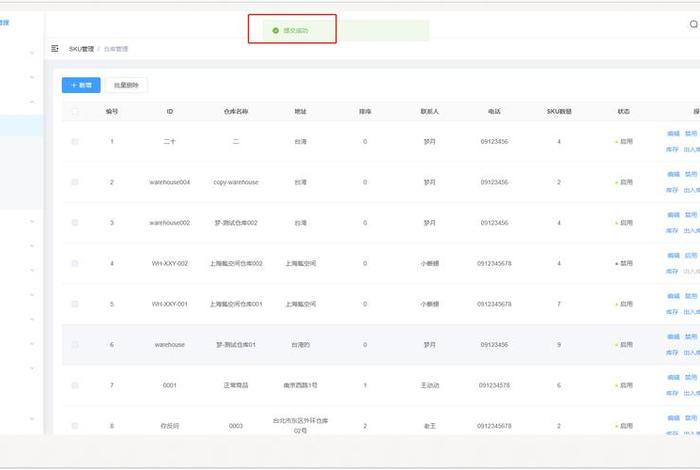This screenshot has height=470, width=700.
Task: Click the 禁用 status indicator in row 4
Action: (624, 263)
